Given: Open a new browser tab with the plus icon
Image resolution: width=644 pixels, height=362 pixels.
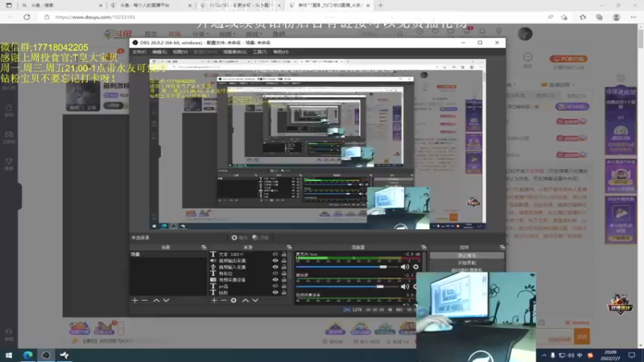Looking at the screenshot, I should point(380,6).
